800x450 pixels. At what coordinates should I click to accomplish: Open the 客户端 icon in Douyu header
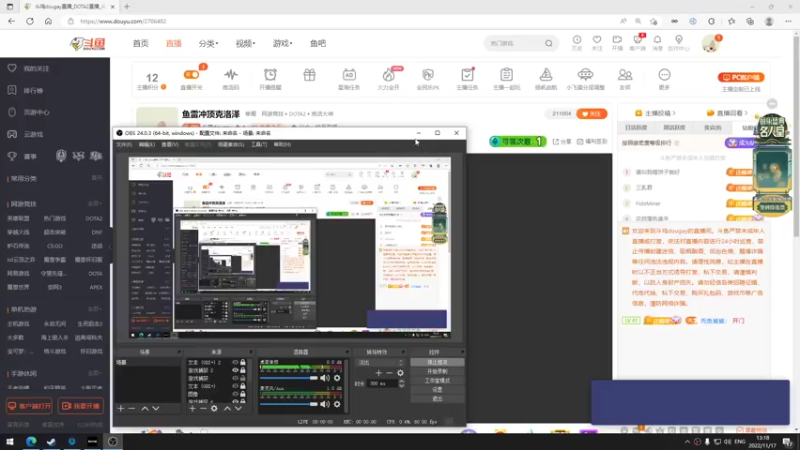click(637, 40)
